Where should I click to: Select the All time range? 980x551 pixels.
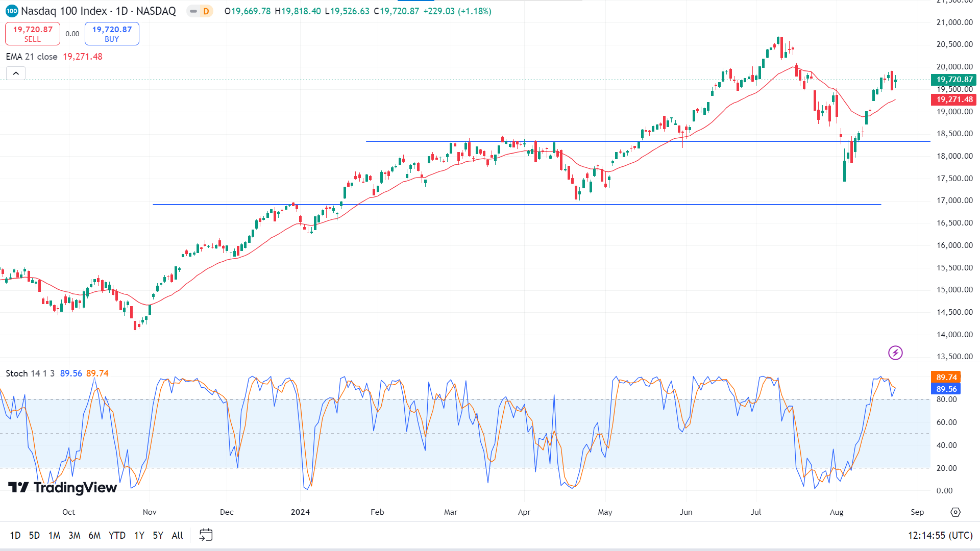pos(177,535)
